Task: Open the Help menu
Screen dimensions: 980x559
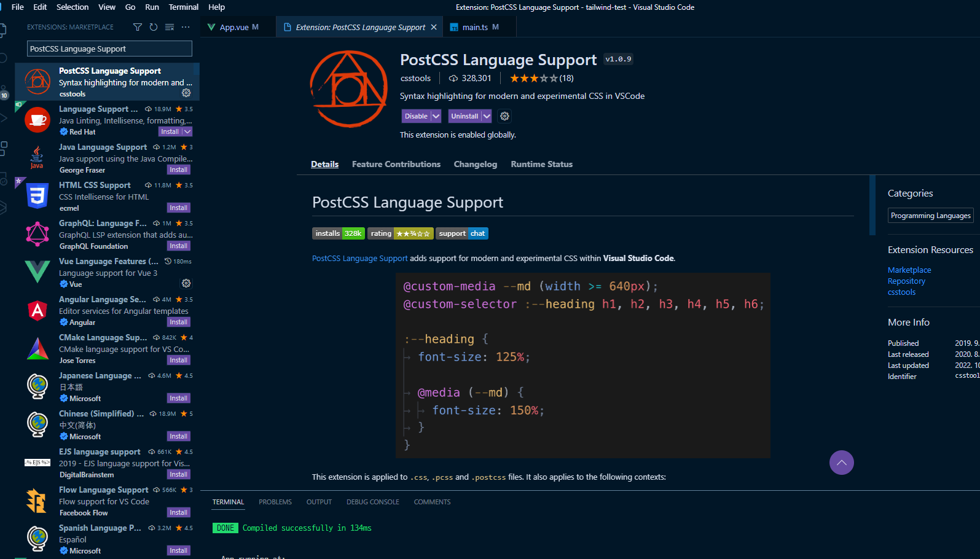Action: (217, 7)
